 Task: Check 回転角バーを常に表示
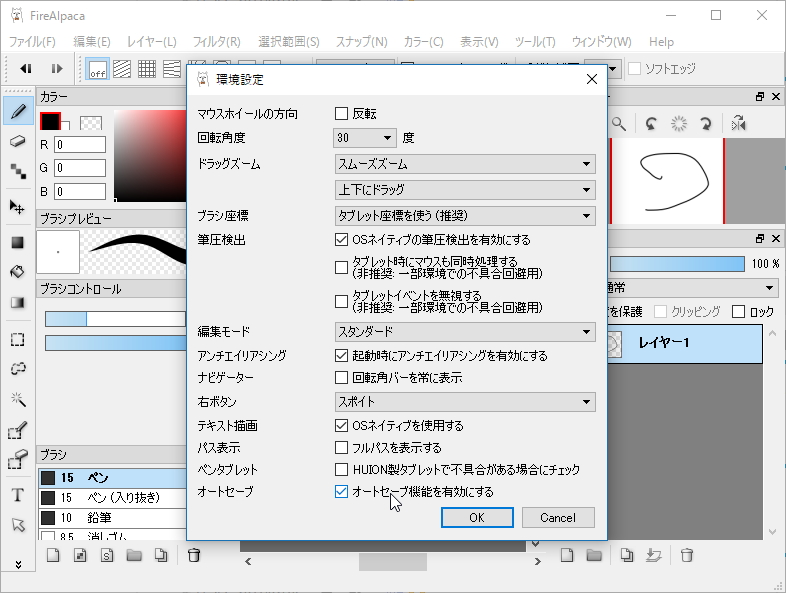pos(341,377)
